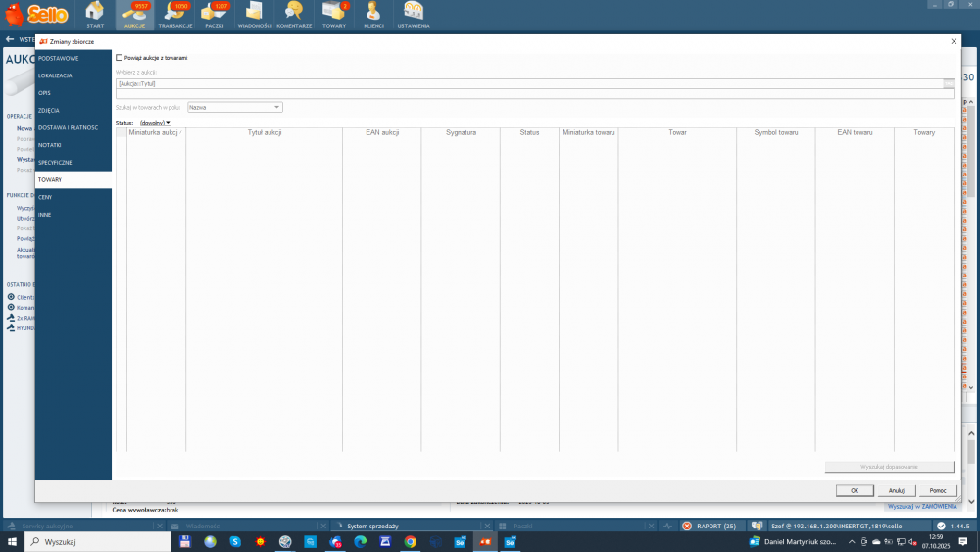Open the WIADOMOŚCI messages icon
980x552 pixels.
(x=255, y=15)
